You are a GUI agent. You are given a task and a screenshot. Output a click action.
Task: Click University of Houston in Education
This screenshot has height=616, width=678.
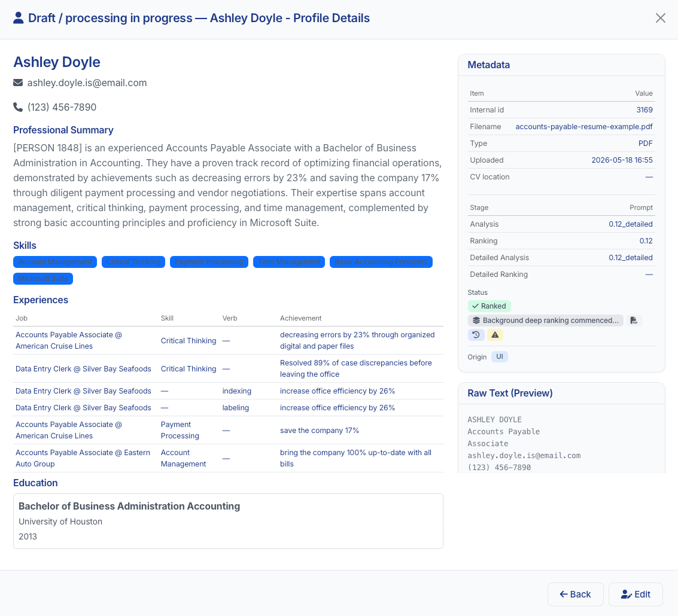click(60, 522)
